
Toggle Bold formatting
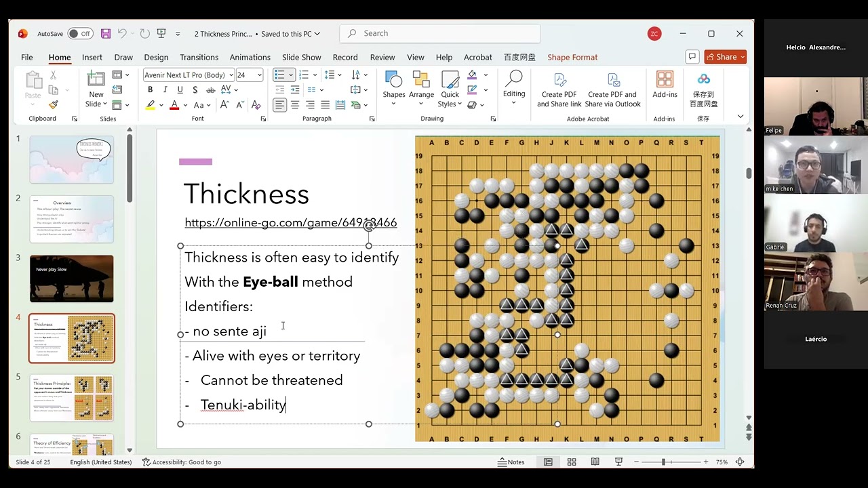(x=150, y=89)
